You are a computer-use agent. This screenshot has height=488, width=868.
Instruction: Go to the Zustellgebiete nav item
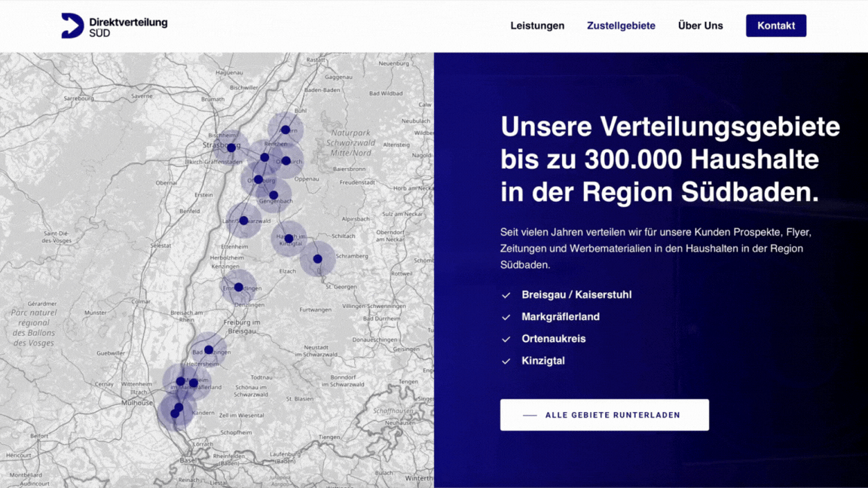click(621, 26)
